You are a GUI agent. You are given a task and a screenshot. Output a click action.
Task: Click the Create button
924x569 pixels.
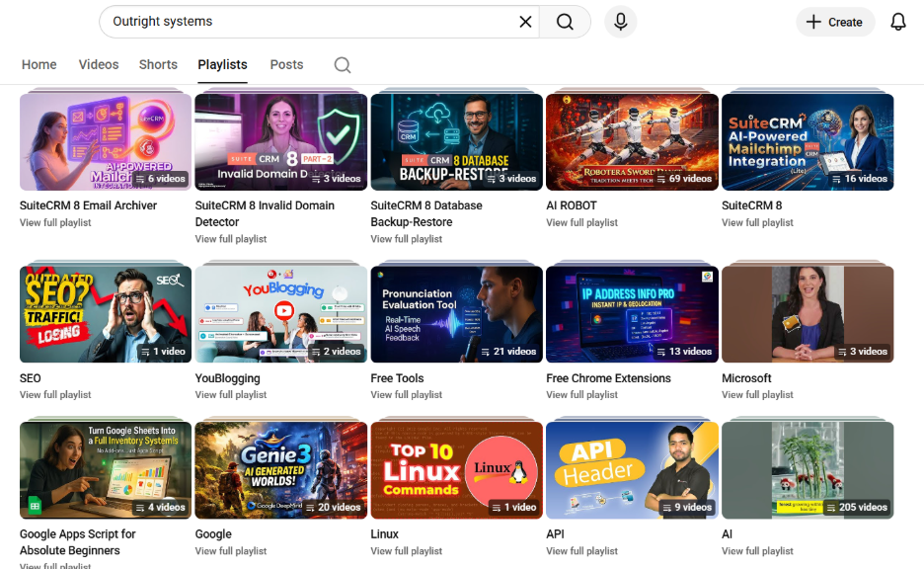[834, 22]
